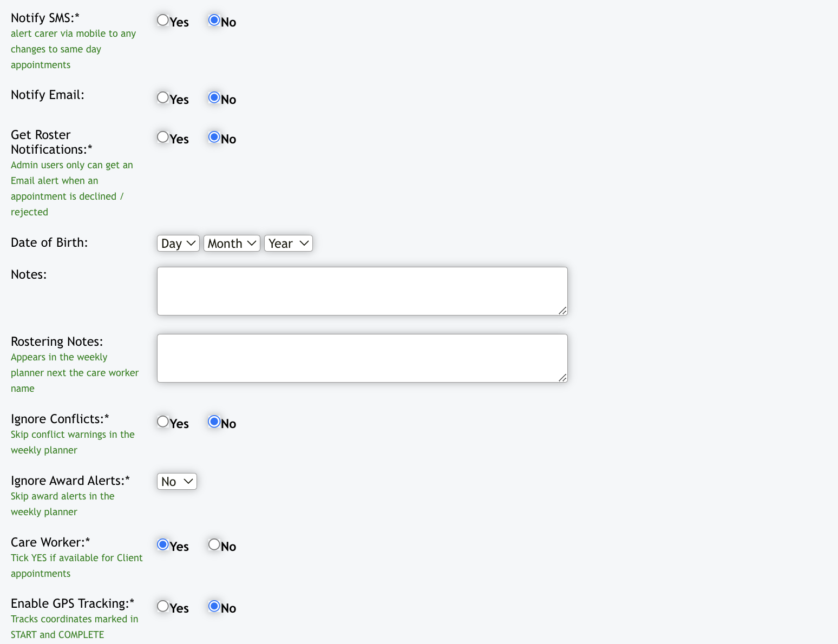This screenshot has width=838, height=644.
Task: Open the Month dropdown for Date of Birth
Action: pyautogui.click(x=232, y=244)
